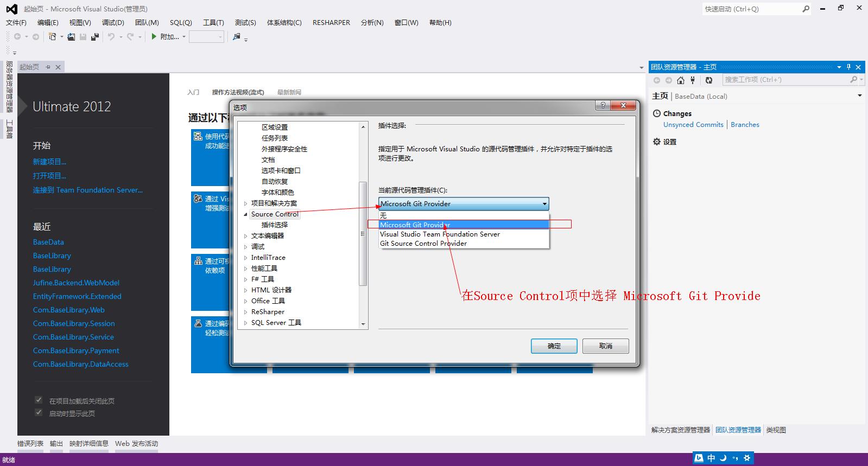
Task: Open recent project Jufine.Backend.WebModel
Action: tap(76, 283)
